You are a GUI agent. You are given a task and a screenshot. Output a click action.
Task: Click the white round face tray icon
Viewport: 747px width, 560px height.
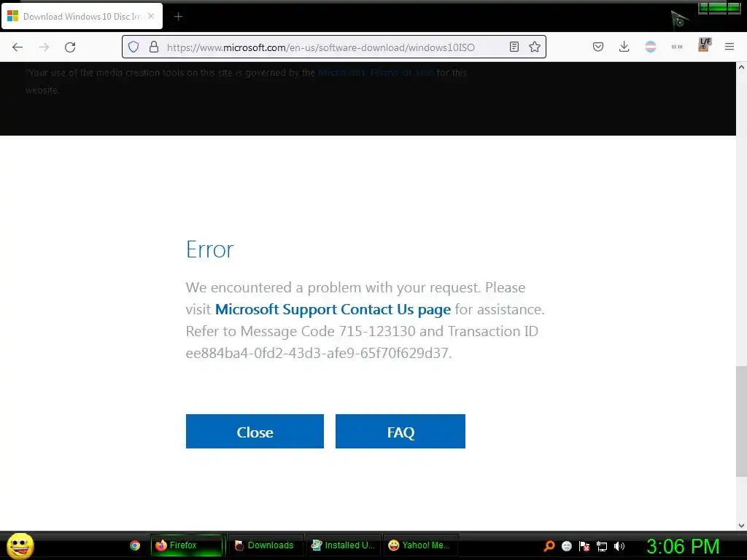point(566,546)
